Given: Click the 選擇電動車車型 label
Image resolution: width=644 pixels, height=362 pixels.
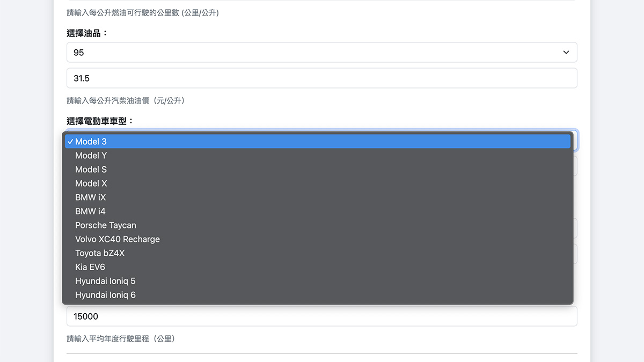Looking at the screenshot, I should click(100, 121).
